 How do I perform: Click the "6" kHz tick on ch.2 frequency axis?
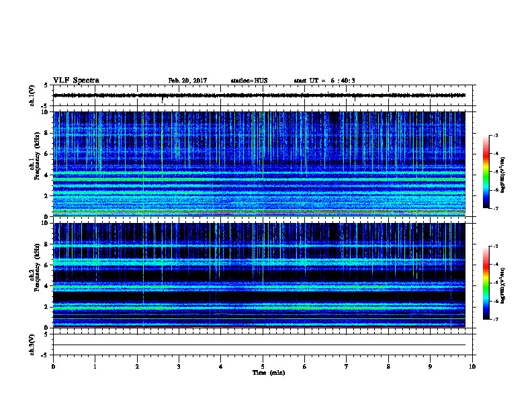(47, 265)
